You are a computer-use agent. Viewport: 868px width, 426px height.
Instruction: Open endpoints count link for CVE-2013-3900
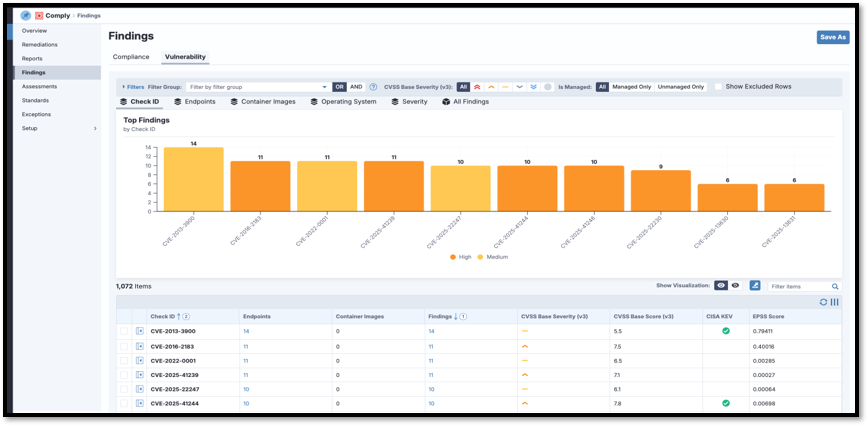click(x=246, y=331)
